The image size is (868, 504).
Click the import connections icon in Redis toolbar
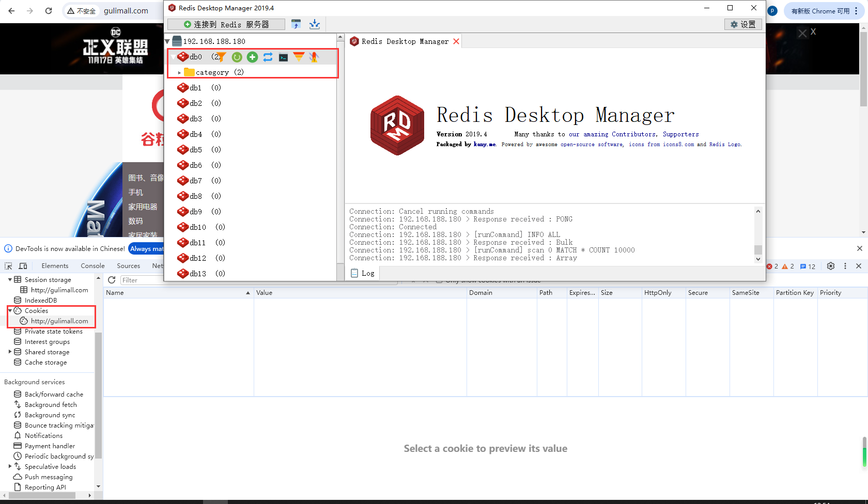[296, 24]
